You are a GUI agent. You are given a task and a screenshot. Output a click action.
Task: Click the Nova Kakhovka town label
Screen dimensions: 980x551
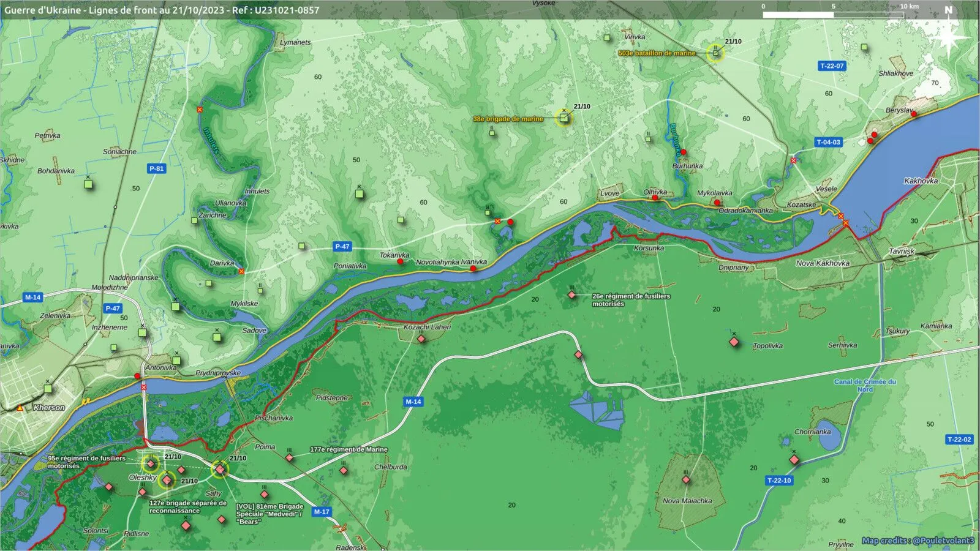coord(823,263)
